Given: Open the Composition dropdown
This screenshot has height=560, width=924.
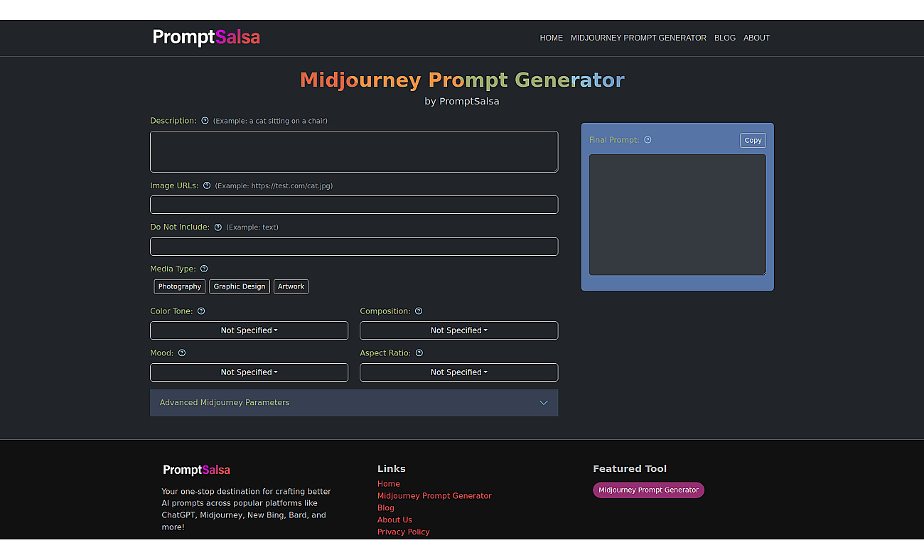Looking at the screenshot, I should pyautogui.click(x=459, y=330).
